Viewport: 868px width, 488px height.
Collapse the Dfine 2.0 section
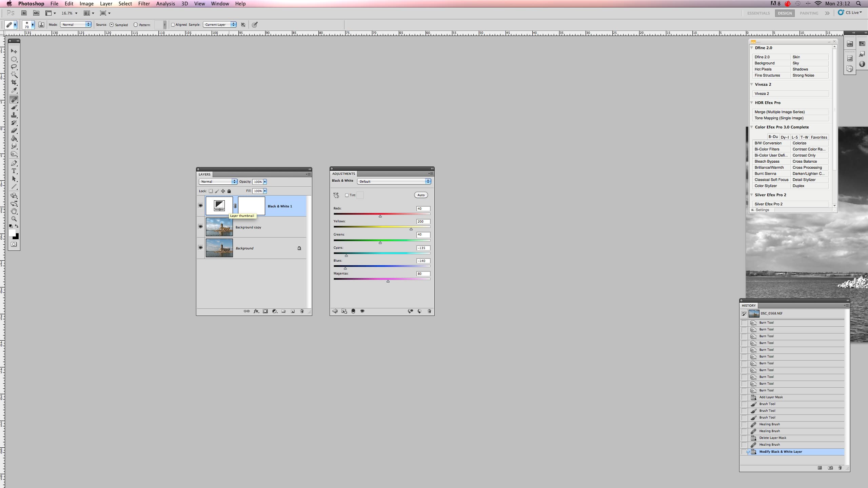click(x=752, y=48)
